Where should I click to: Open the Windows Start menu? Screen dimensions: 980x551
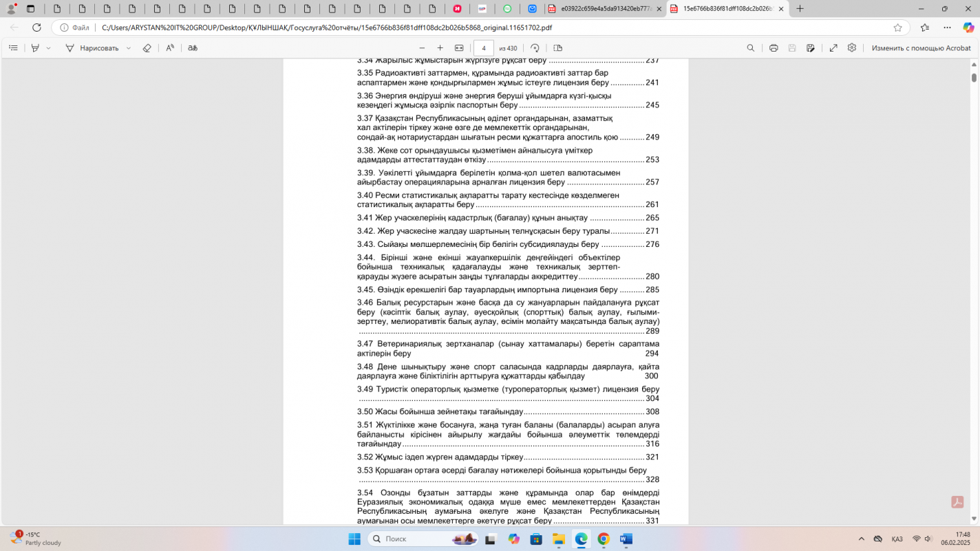354,539
